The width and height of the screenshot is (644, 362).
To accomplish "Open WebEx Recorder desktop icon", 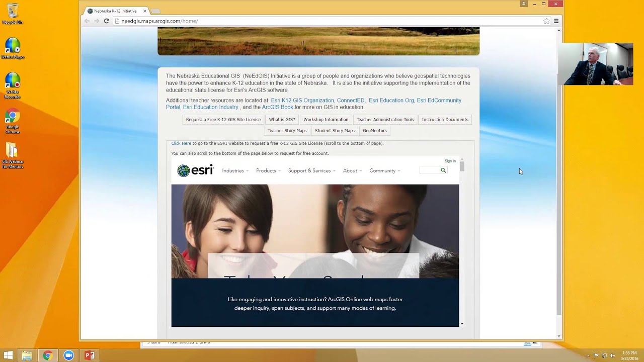I will [x=13, y=85].
